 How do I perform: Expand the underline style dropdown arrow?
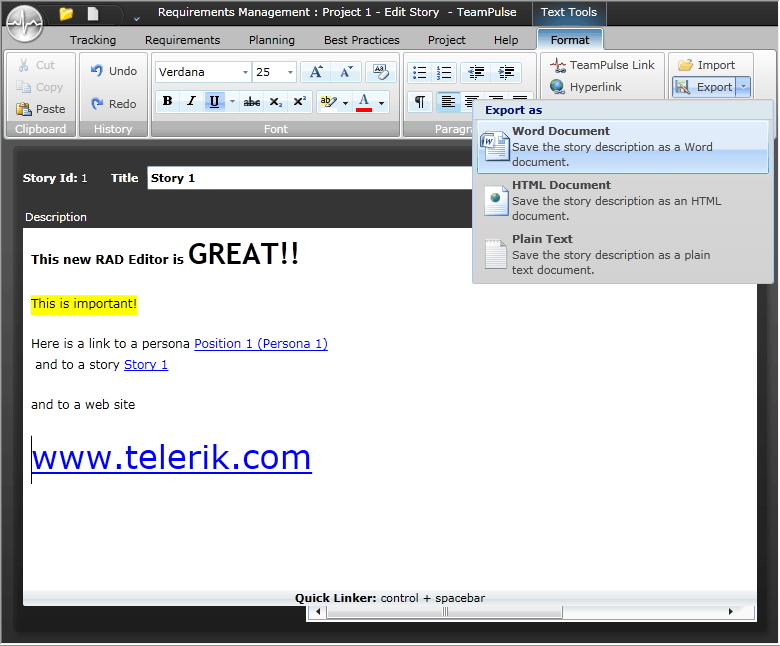(232, 101)
